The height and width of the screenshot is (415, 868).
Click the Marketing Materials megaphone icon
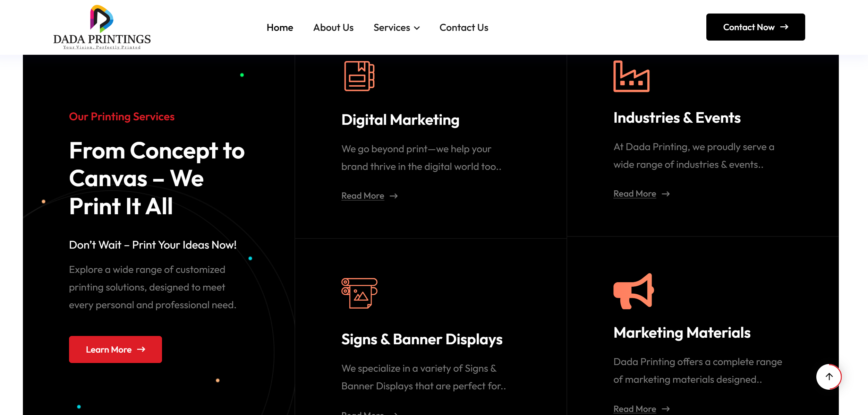tap(633, 291)
